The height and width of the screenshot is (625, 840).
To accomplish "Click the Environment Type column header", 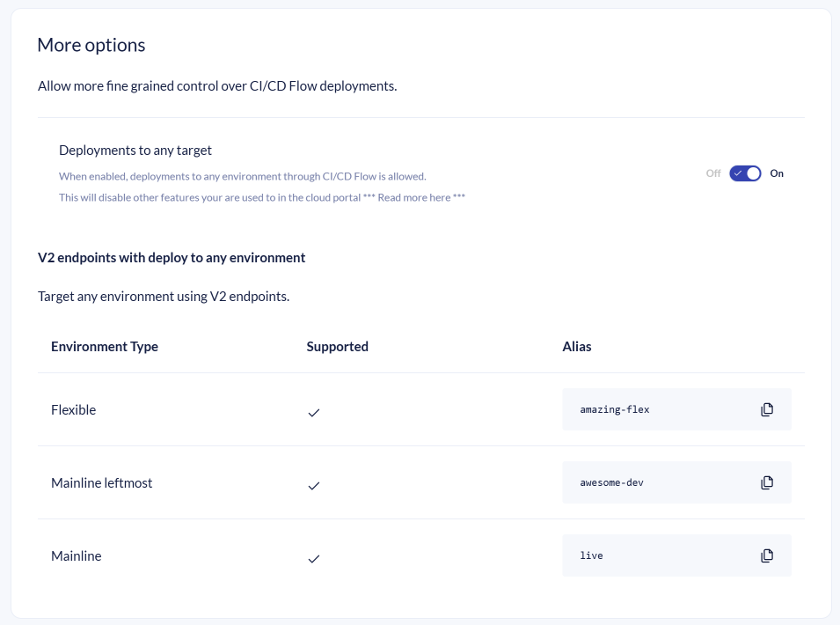I will (x=104, y=346).
